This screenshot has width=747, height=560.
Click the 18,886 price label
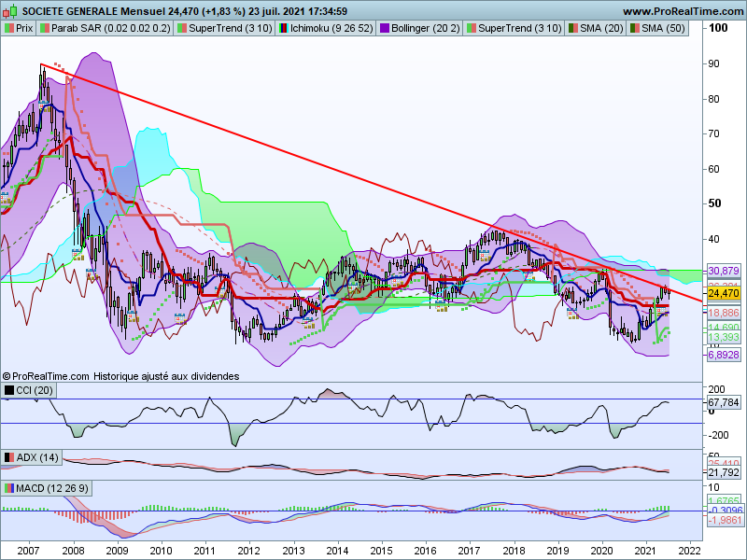pos(723,313)
